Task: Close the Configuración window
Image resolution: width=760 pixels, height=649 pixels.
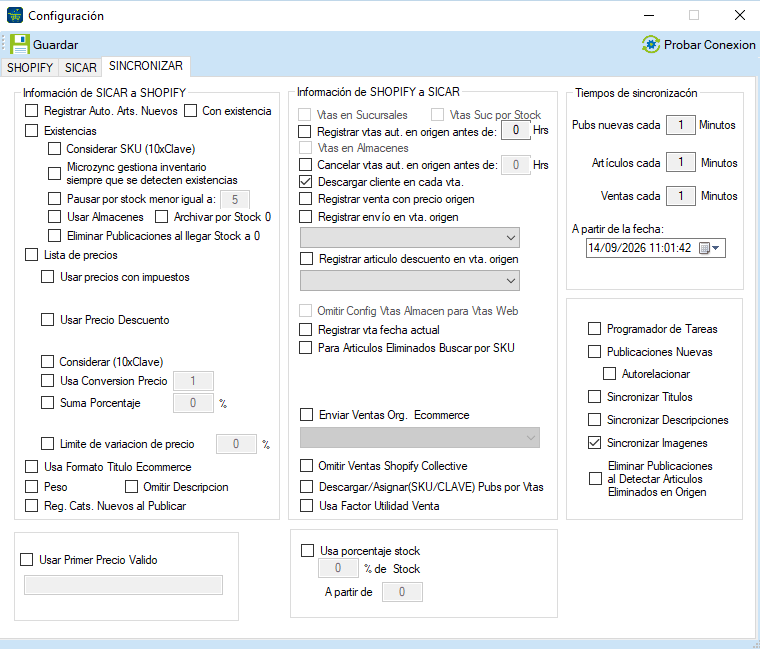Action: tap(740, 16)
